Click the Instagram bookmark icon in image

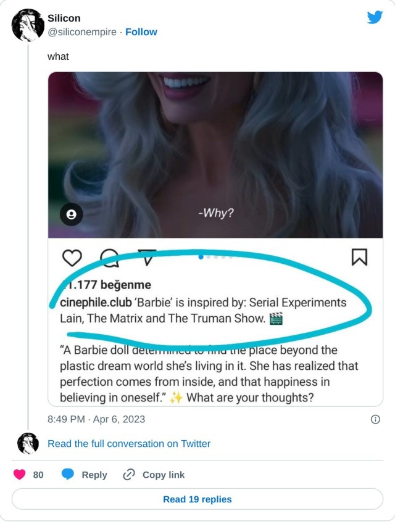coord(359,257)
